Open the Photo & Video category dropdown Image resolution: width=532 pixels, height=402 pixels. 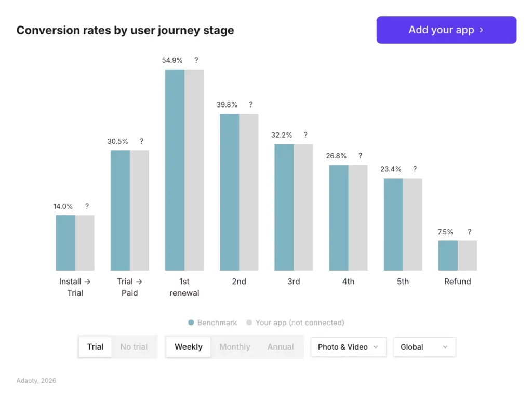[348, 347]
